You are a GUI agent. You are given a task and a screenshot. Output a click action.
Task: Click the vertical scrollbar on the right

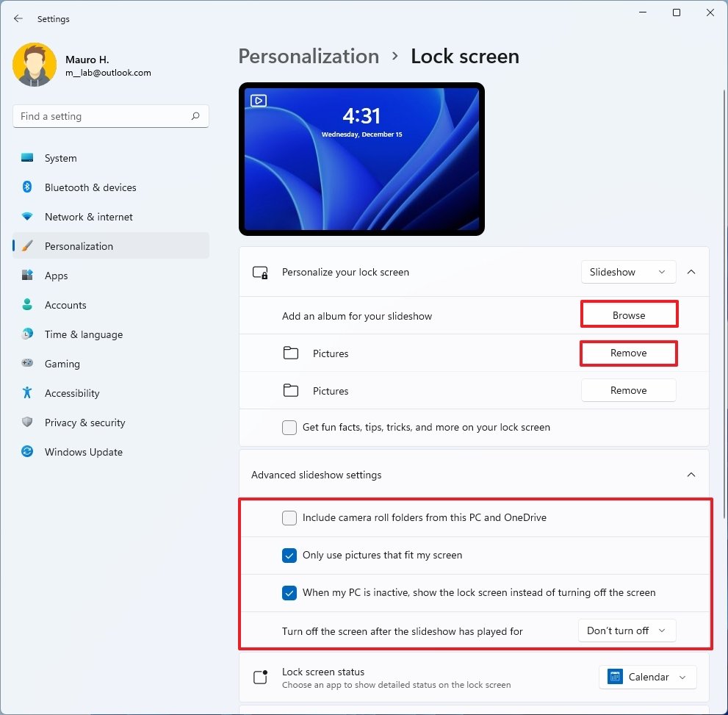[x=724, y=304]
